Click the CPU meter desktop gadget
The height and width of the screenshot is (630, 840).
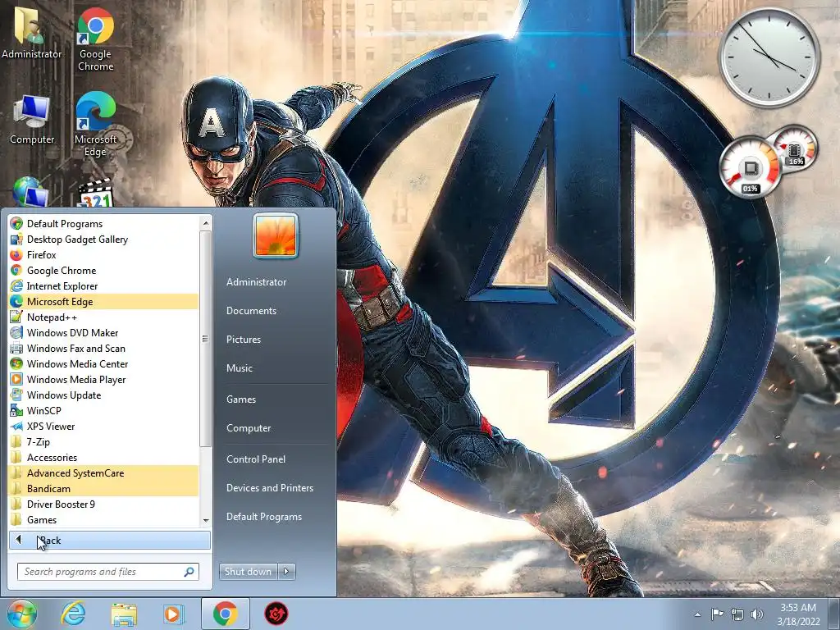[750, 168]
